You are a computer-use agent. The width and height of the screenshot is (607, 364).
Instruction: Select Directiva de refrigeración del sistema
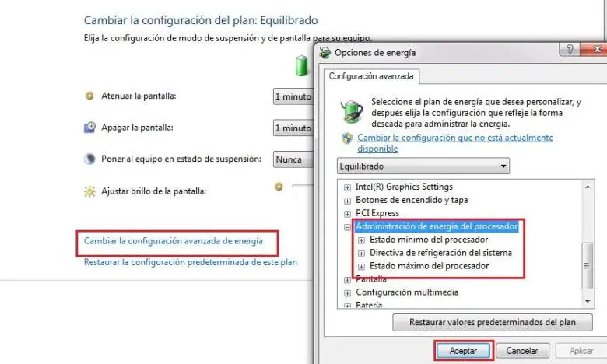[440, 253]
